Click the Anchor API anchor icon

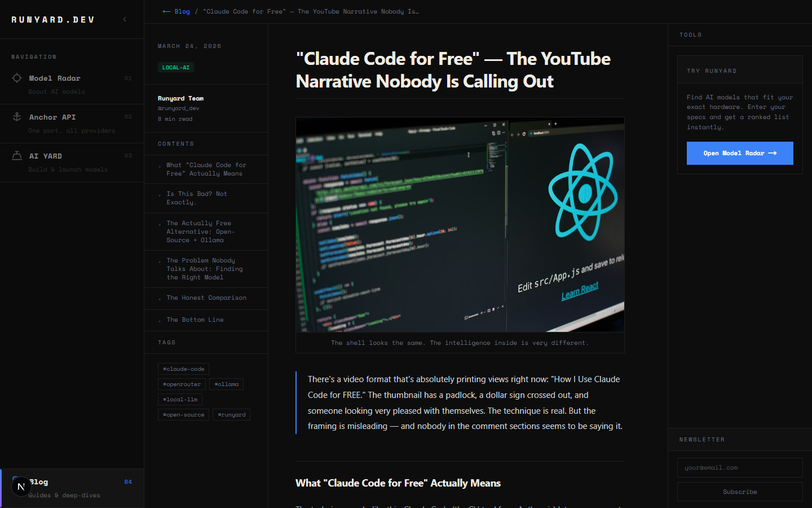pos(17,117)
